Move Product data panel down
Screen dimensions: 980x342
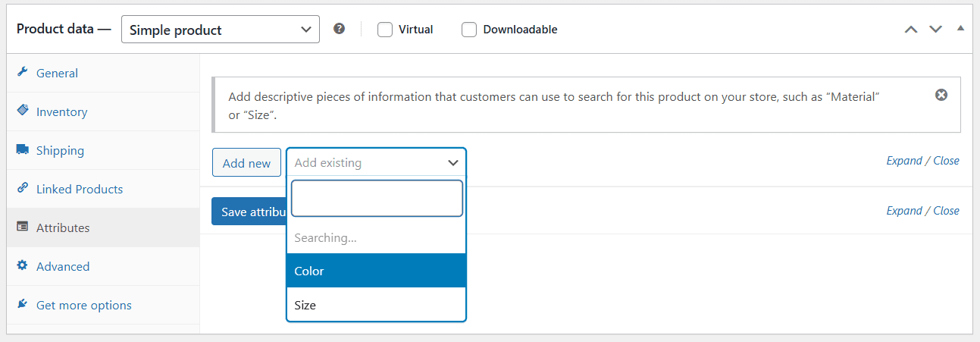(x=936, y=30)
